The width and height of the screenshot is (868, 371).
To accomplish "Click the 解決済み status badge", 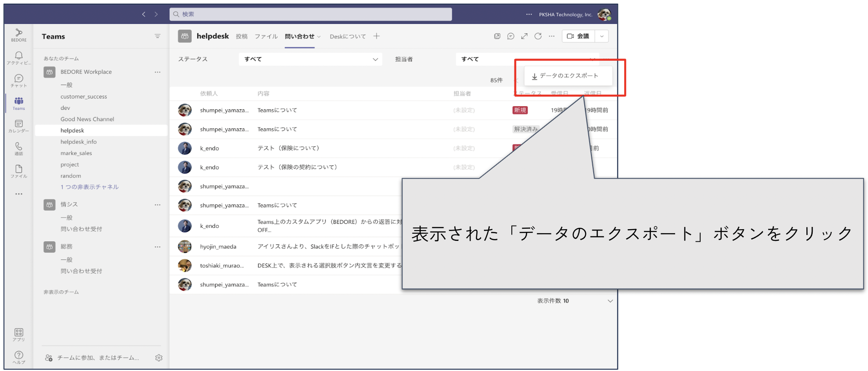I will tap(526, 129).
